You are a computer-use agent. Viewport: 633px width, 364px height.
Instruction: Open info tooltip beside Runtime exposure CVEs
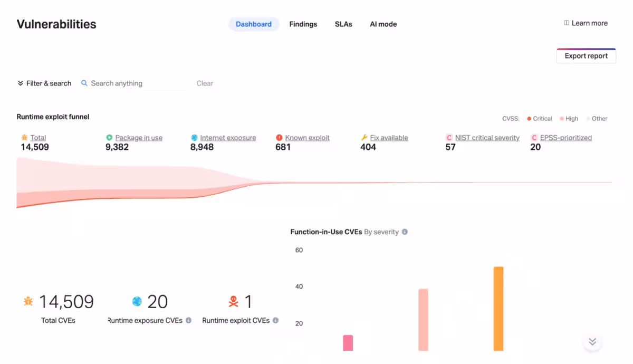point(188,320)
